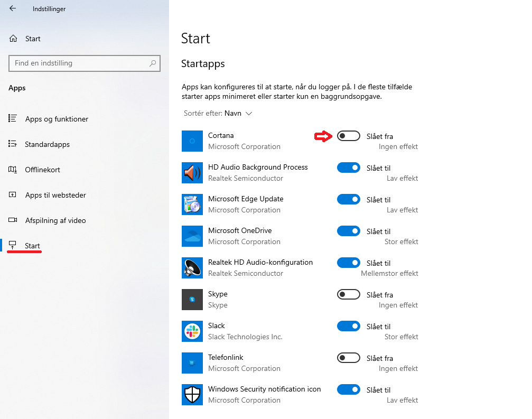Click the Mellemstor effekt impact text
532x419 pixels.
(389, 274)
